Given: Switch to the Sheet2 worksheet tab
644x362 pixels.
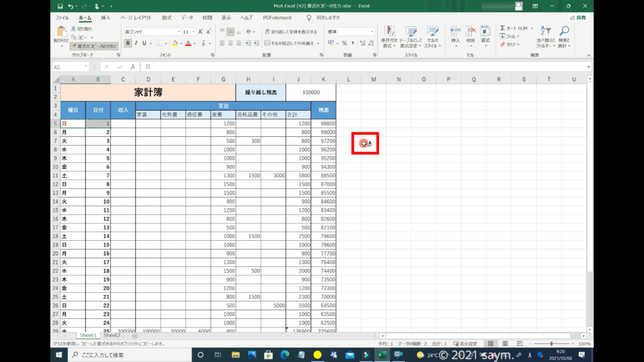Looking at the screenshot, I should tap(111, 336).
